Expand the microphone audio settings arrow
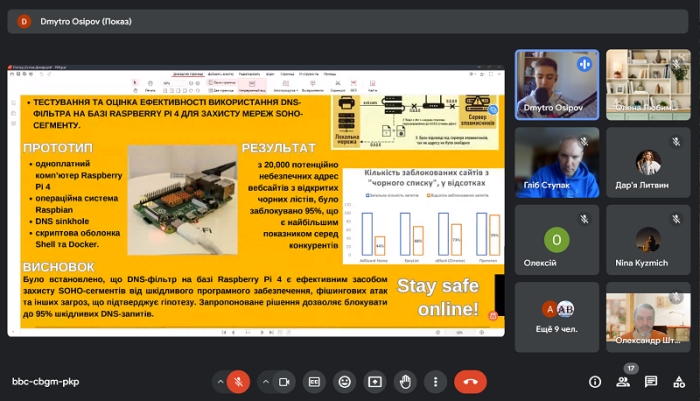 (x=220, y=381)
